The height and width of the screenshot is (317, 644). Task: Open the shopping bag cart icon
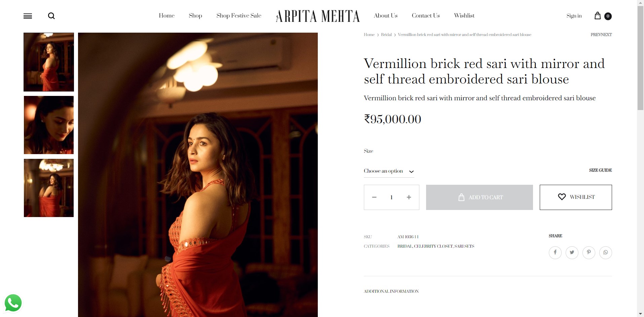[x=598, y=15]
